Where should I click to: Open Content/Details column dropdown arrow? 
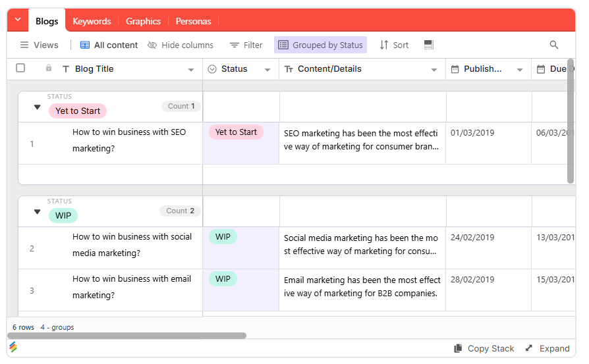(434, 70)
